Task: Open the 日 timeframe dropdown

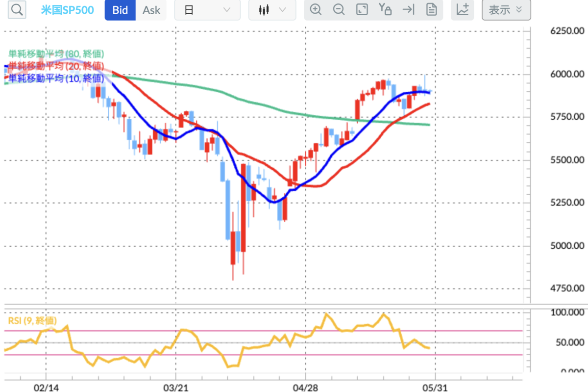Action: click(207, 10)
